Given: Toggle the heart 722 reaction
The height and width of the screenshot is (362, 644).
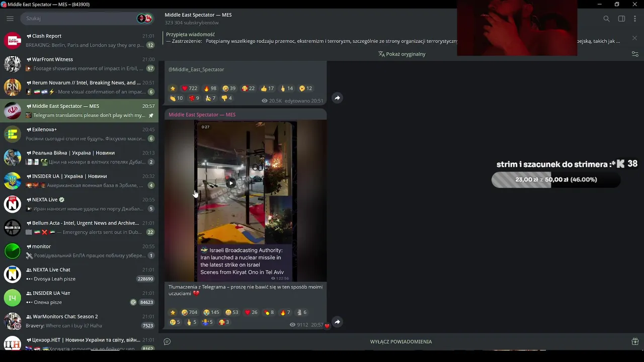Looking at the screenshot, I should pos(190,88).
